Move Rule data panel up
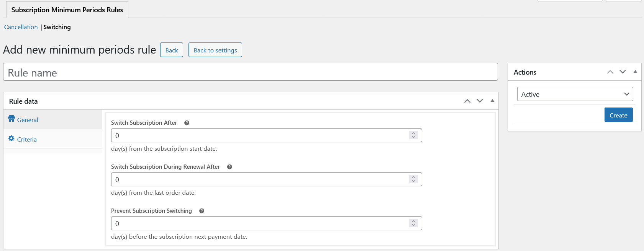The width and height of the screenshot is (644, 251). point(467,101)
